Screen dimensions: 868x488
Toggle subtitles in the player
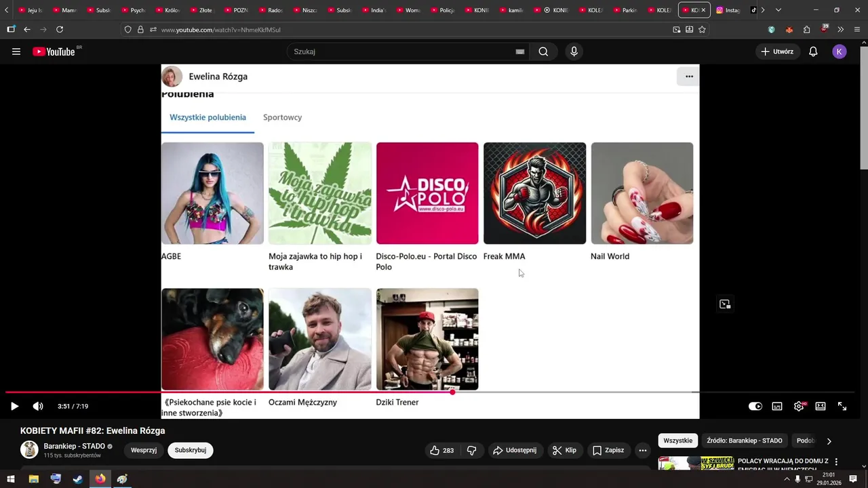pyautogui.click(x=777, y=406)
